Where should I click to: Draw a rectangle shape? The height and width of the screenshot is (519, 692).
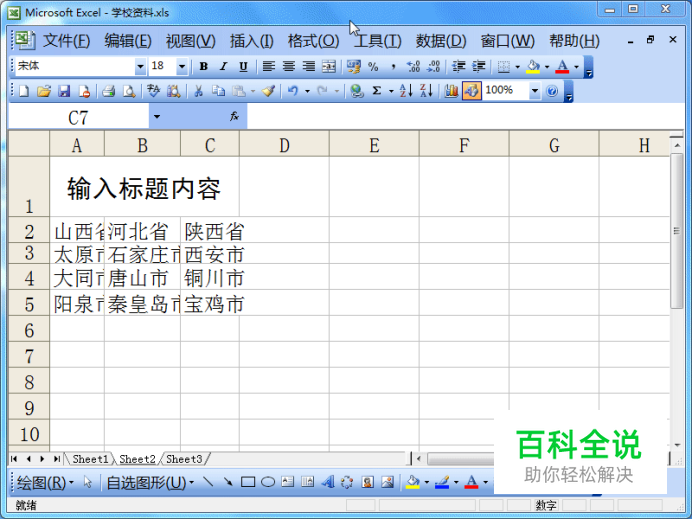pyautogui.click(x=248, y=482)
